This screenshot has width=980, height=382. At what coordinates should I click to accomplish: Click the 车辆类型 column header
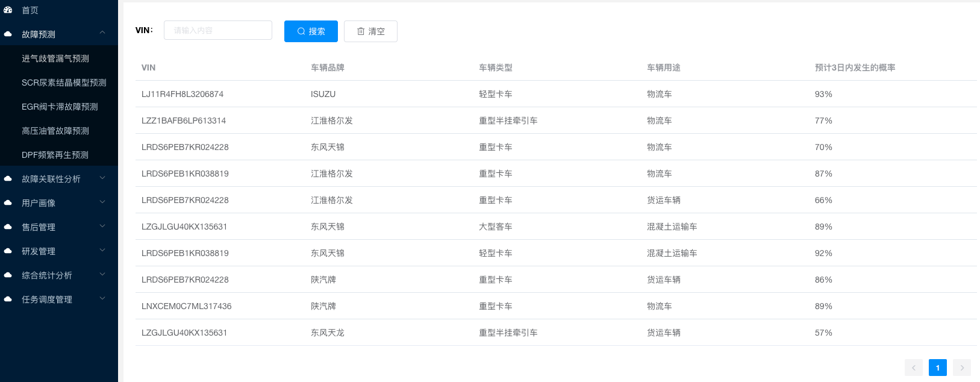coord(496,67)
